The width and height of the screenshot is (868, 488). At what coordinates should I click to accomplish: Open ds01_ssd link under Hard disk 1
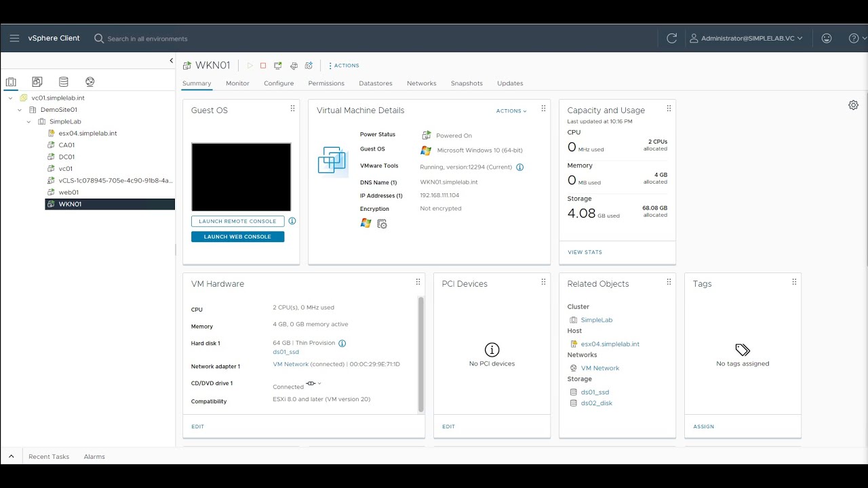tap(285, 352)
